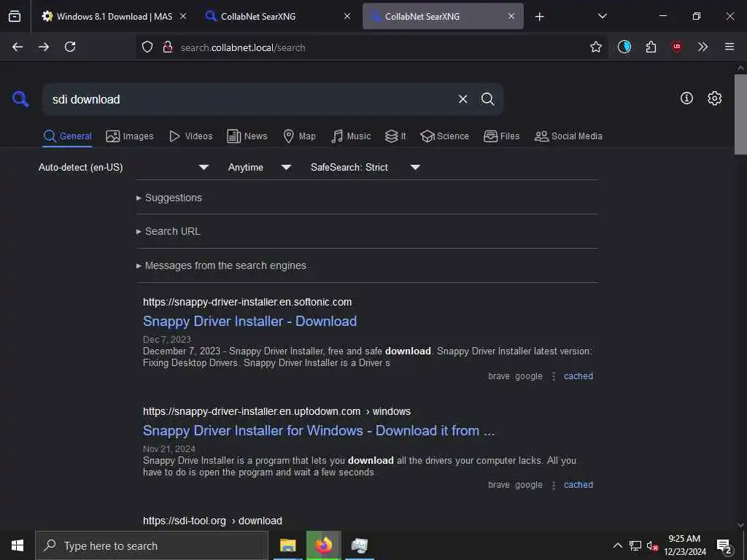Open Snappy Driver Installer for Windows result link
Viewport: 747px width, 560px height.
click(319, 430)
